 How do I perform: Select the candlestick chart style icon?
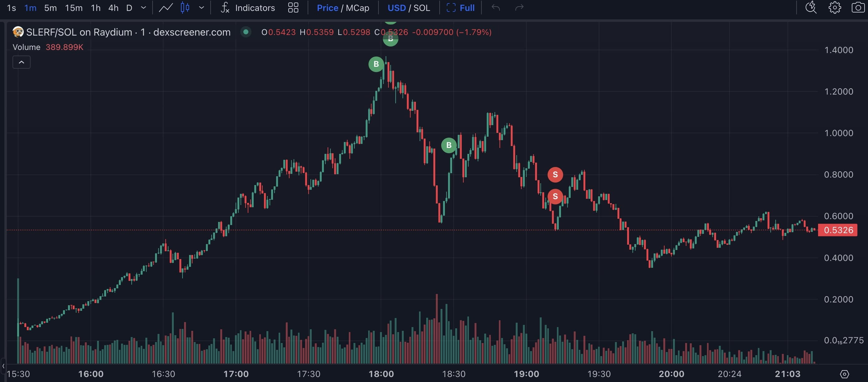pyautogui.click(x=185, y=7)
